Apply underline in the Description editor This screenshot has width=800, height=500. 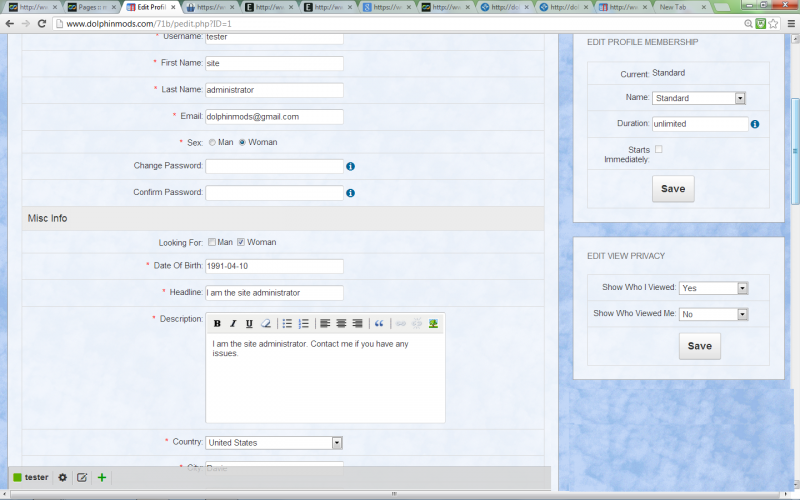click(x=249, y=323)
